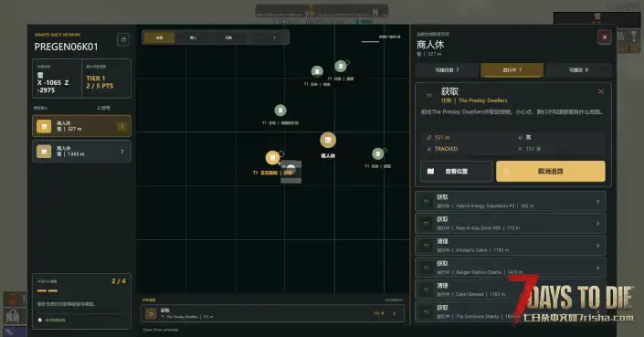Expand the Pass-N-Gas Store quest row

pyautogui.click(x=511, y=224)
